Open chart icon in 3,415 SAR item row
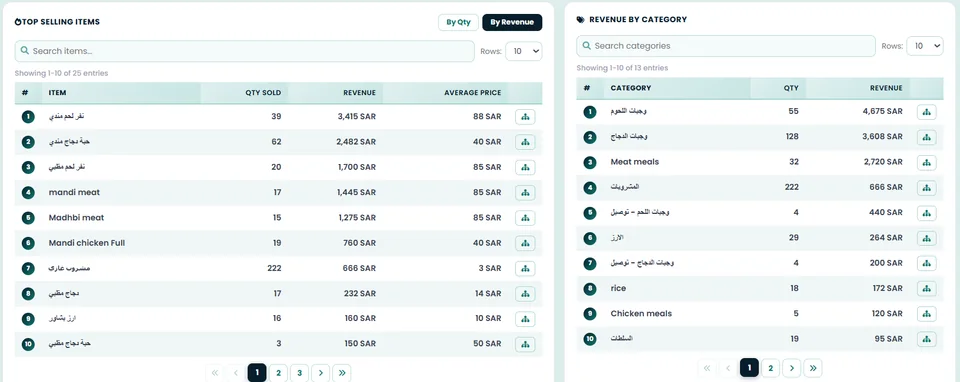Screen dimensions: 960x382 pyautogui.click(x=525, y=117)
